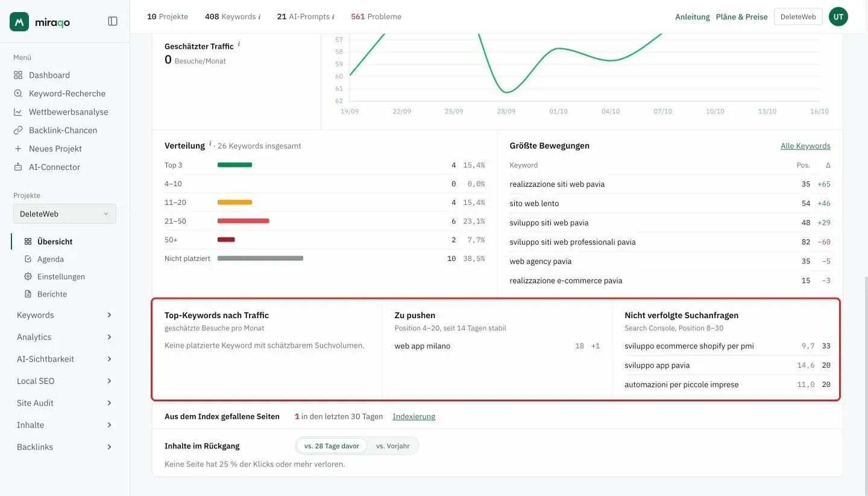Image resolution: width=868 pixels, height=496 pixels.
Task: Click the Einstellungen gear icon
Action: coord(28,277)
